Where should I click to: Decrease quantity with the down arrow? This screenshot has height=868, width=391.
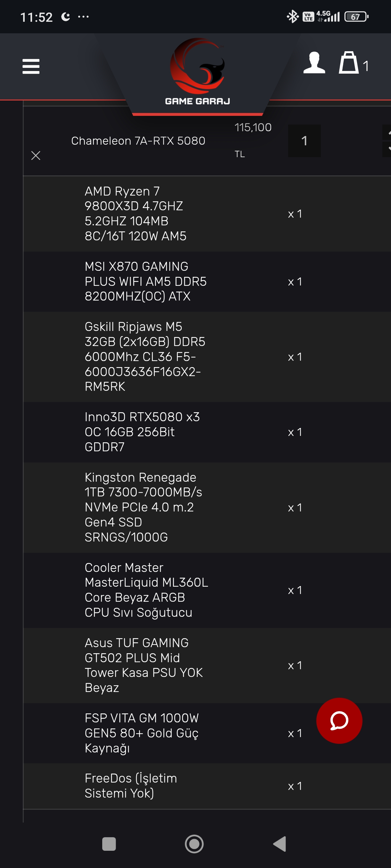387,149
